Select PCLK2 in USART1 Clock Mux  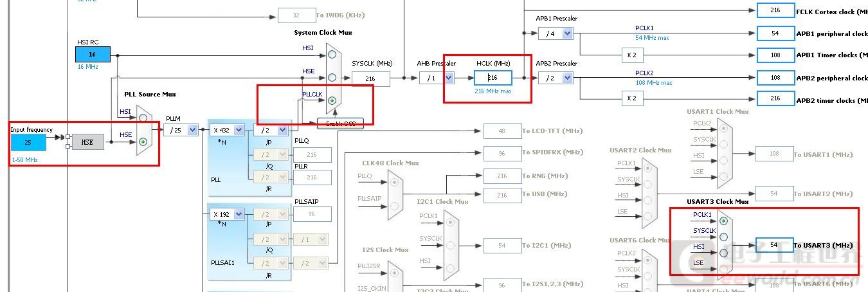click(723, 128)
